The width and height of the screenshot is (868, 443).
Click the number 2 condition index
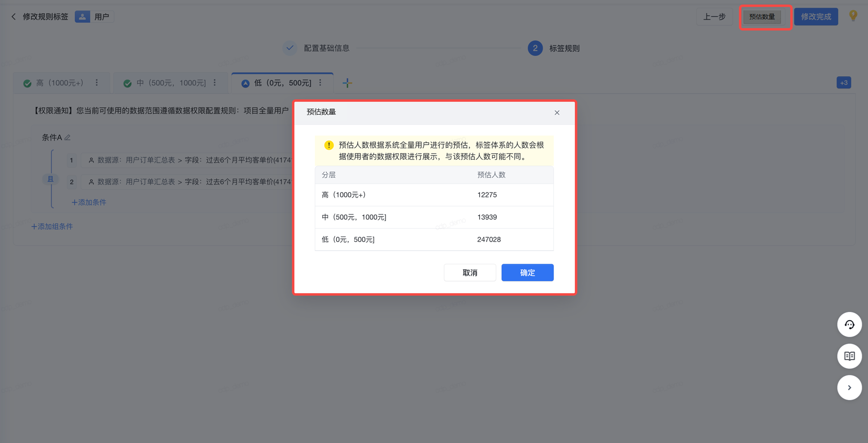coord(72,182)
